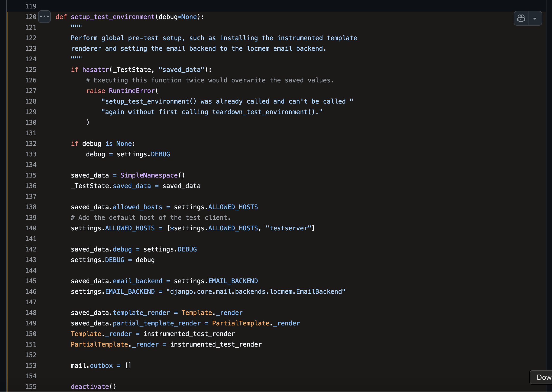
Task: Click the Download button
Action: (543, 377)
